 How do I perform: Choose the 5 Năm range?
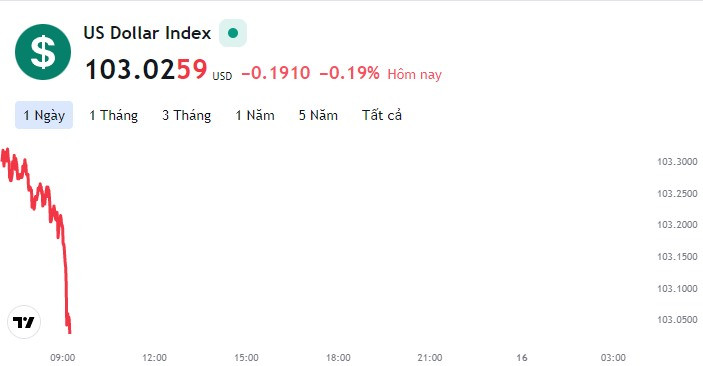click(x=318, y=115)
